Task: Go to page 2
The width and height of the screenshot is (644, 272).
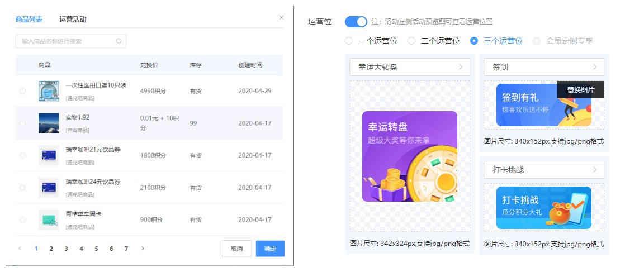Action: click(51, 248)
